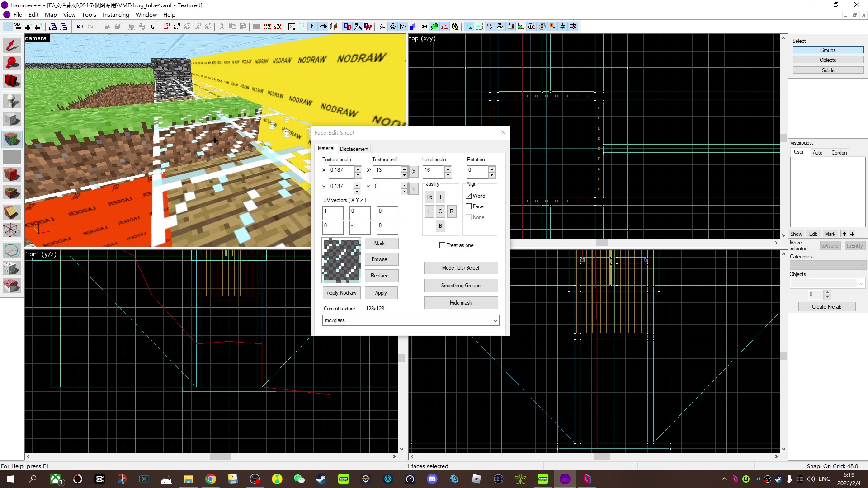Switch to the Cordon VisGroups tab
This screenshot has height=488, width=868.
coord(839,153)
